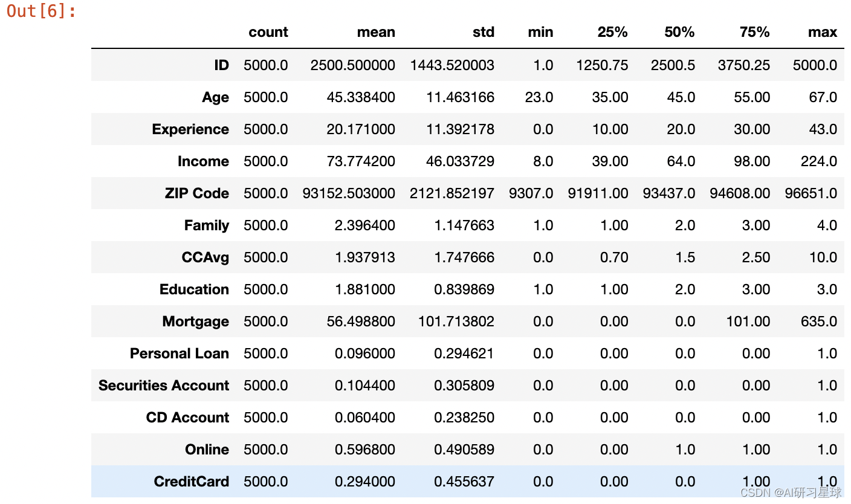This screenshot has width=851, height=504.
Task: Select Mortgage max value 635.0
Action: tap(819, 321)
